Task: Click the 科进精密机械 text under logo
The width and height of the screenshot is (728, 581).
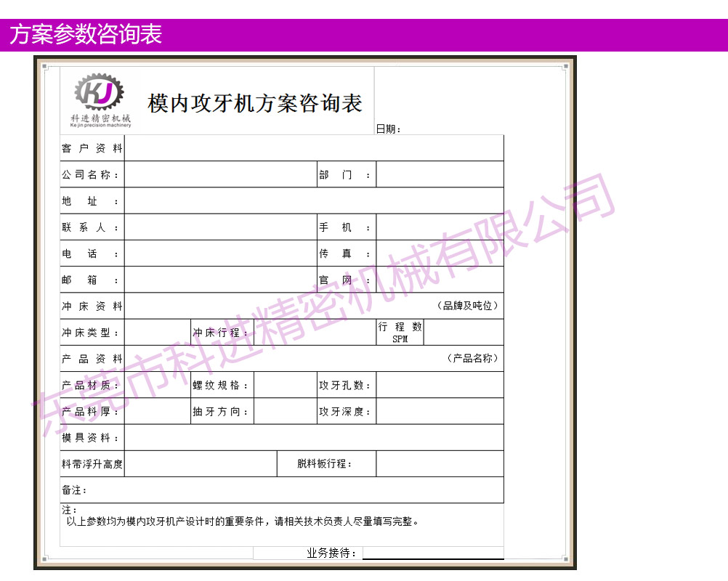Action: [101, 118]
